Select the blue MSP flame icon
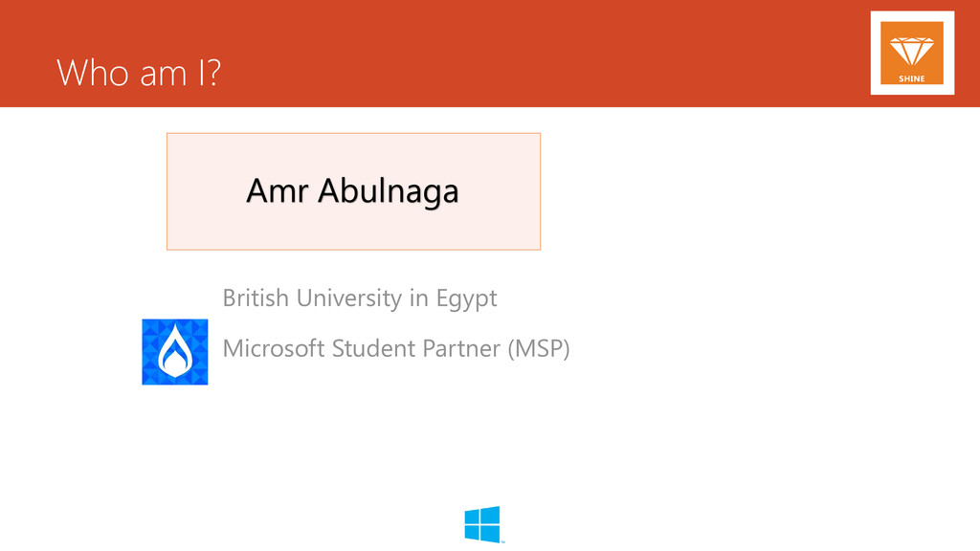Image resolution: width=980 pixels, height=551 pixels. pos(175,352)
